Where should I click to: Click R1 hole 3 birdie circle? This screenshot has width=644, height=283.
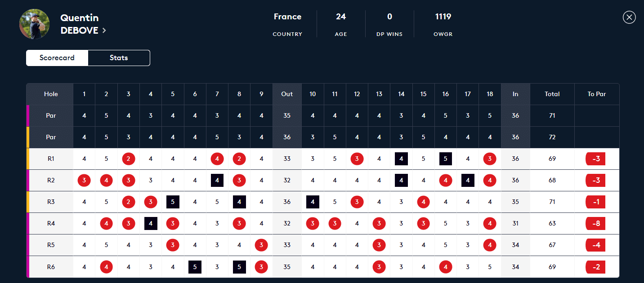[x=129, y=159]
